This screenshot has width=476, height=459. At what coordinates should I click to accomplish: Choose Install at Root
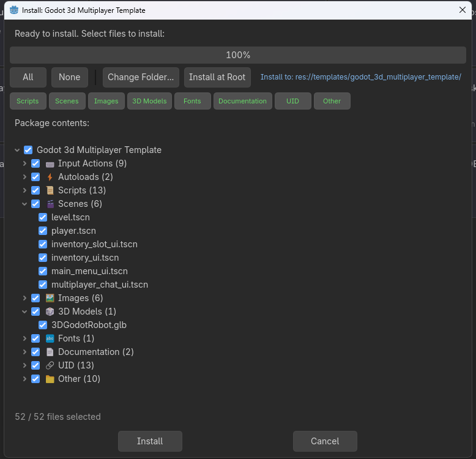click(217, 77)
